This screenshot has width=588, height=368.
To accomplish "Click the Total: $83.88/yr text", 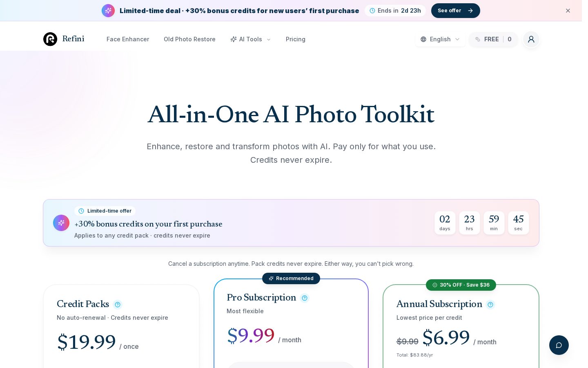I will click(x=415, y=355).
